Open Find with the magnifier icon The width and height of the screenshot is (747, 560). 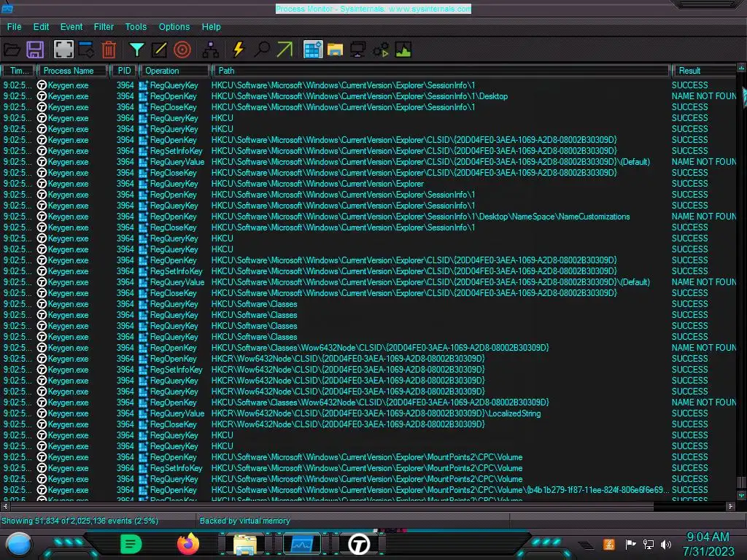262,50
